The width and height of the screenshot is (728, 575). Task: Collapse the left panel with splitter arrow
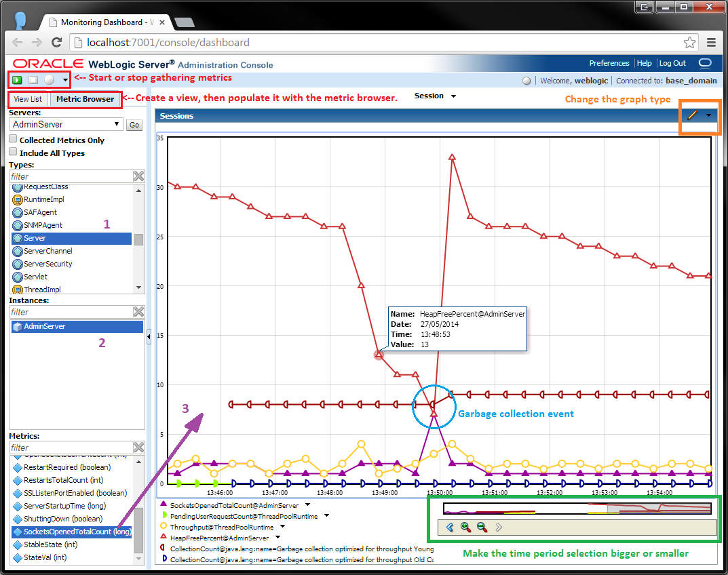149,336
